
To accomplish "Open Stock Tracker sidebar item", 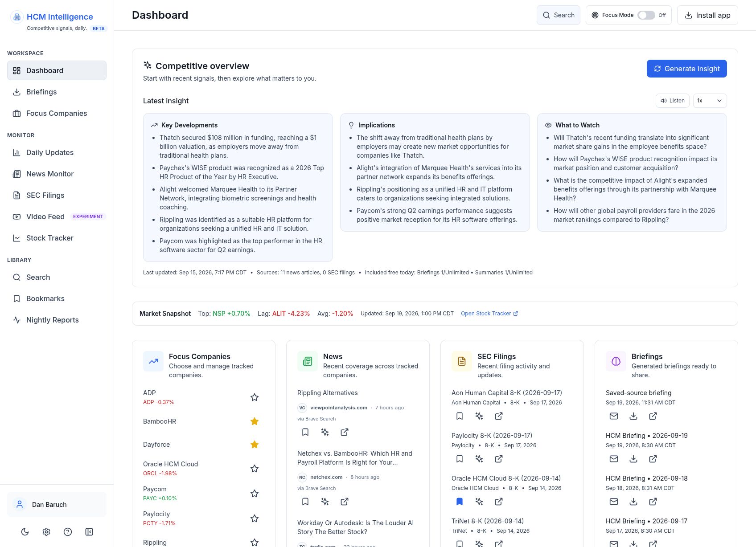I will coord(57,238).
